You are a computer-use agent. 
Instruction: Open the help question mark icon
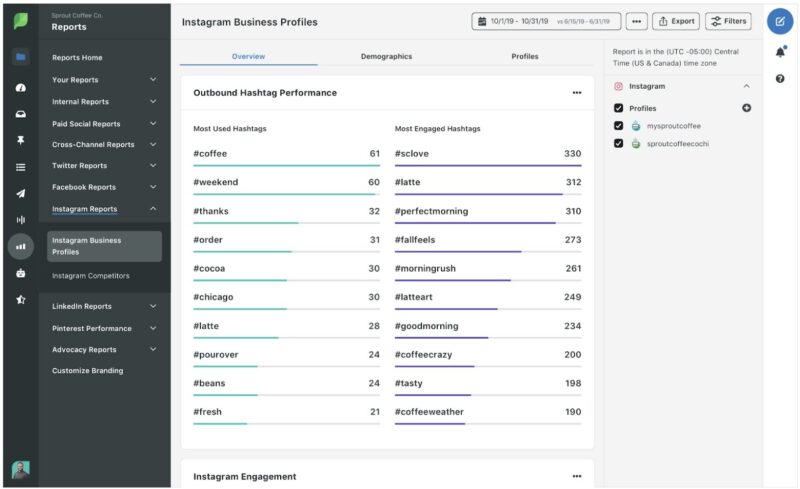(x=780, y=79)
